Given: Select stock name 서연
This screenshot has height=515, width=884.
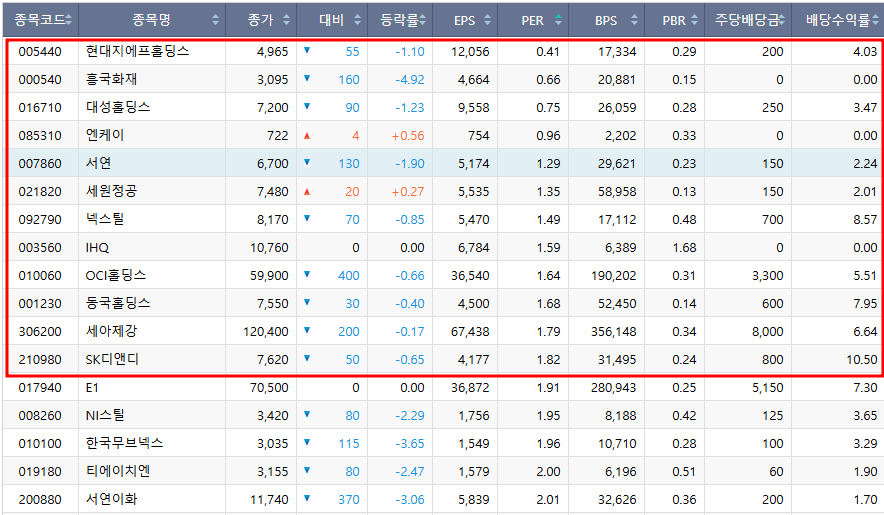Looking at the screenshot, I should click(x=98, y=164).
